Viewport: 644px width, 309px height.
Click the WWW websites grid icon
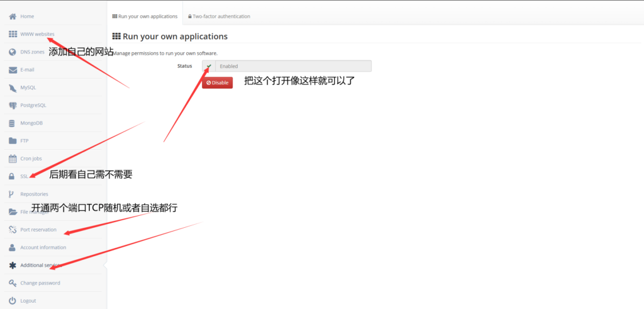(13, 34)
